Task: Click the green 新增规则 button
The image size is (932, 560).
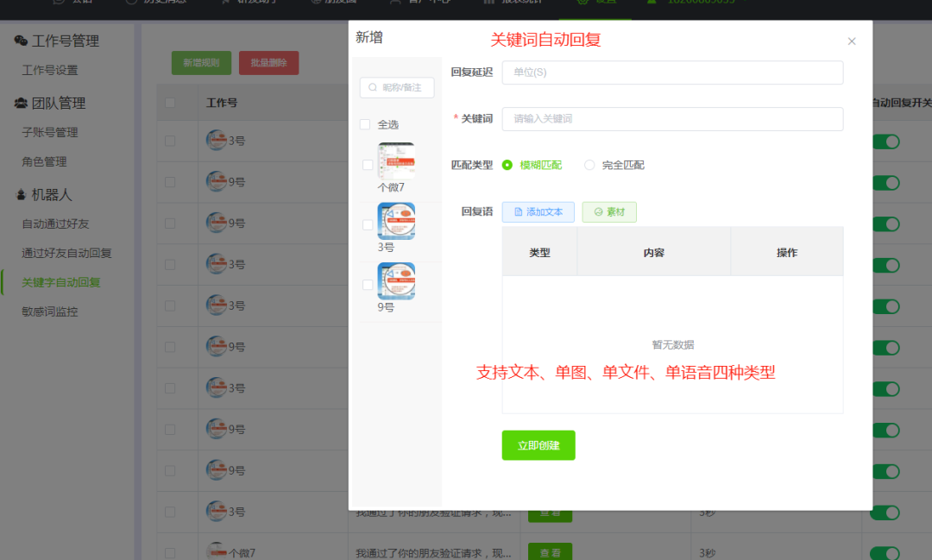Action: click(201, 62)
